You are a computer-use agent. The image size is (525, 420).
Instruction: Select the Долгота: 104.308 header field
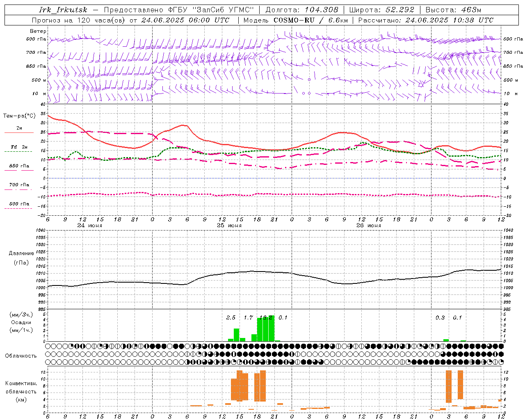[x=302, y=10]
